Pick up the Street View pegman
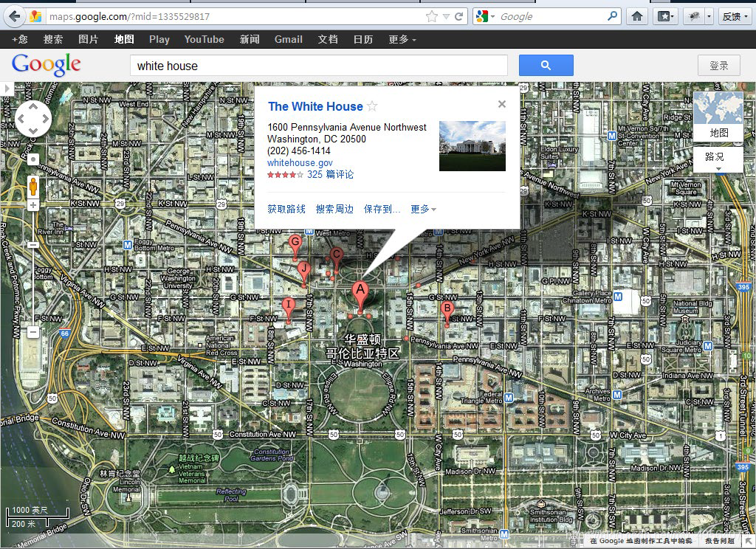The image size is (756, 549). (x=32, y=186)
